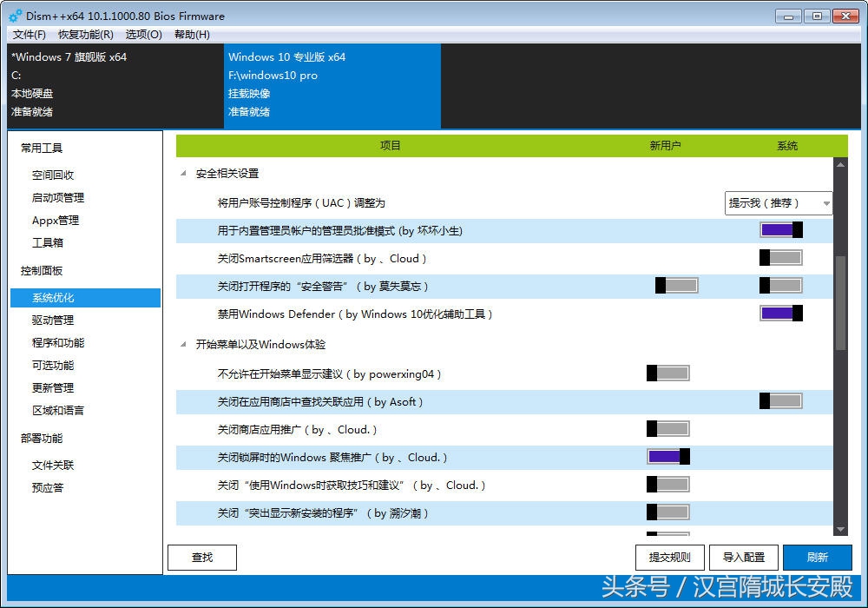Open the 帮助(H) menu
This screenshot has height=608, width=868.
point(192,35)
